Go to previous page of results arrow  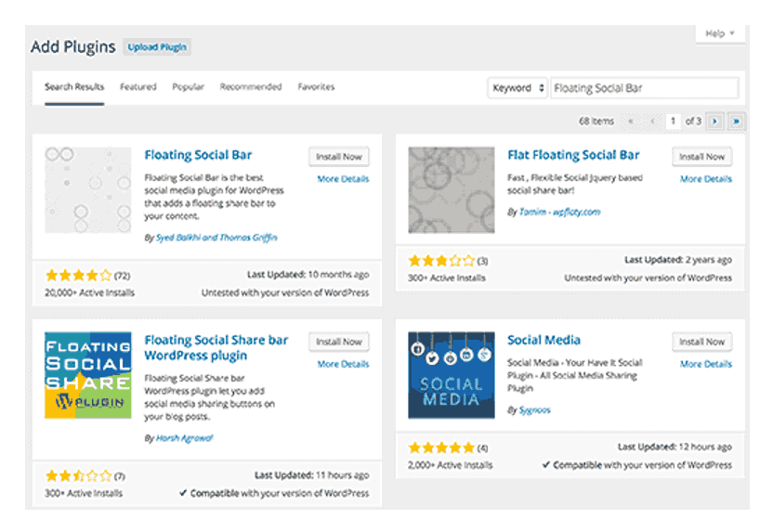(x=652, y=122)
